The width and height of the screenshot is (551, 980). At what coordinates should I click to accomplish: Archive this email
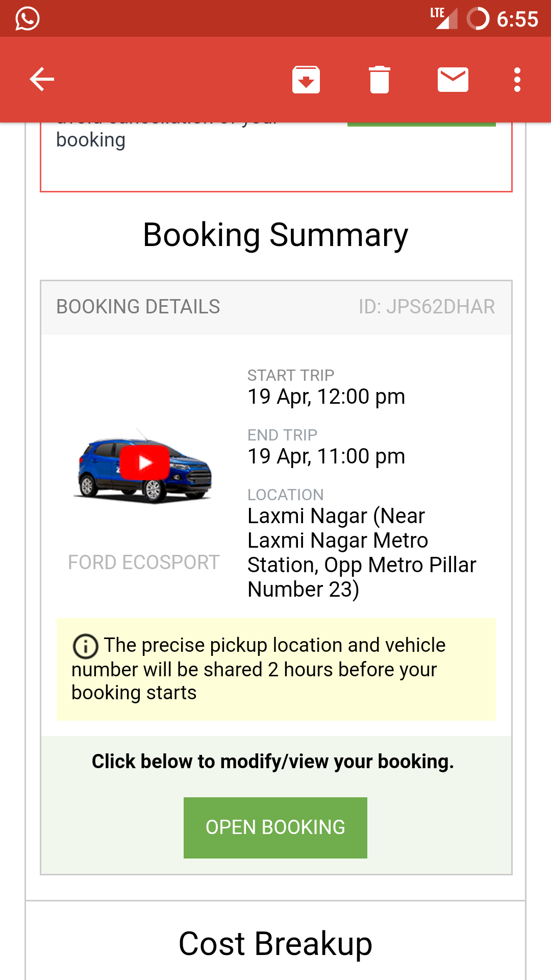[x=306, y=80]
